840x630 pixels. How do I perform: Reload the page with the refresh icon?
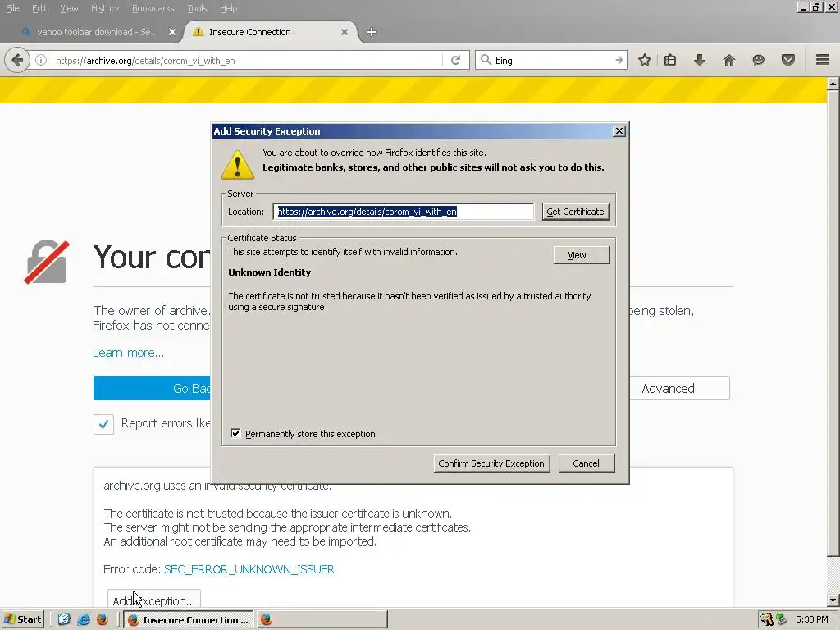[456, 61]
